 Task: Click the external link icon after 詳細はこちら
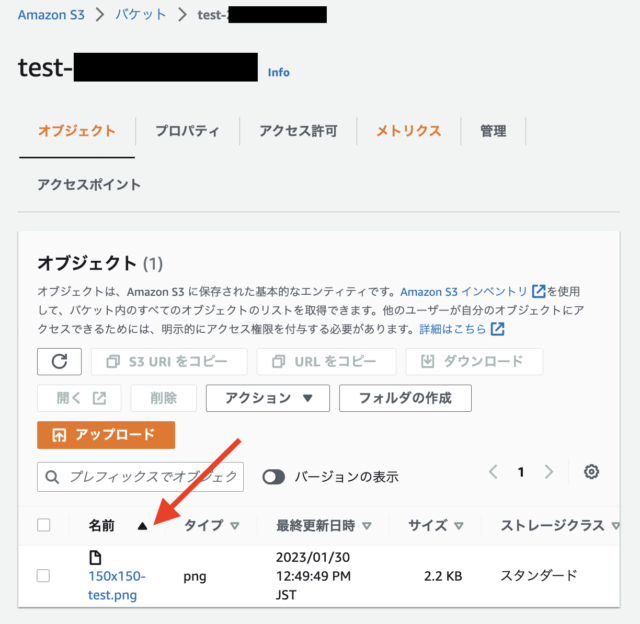[x=497, y=329]
